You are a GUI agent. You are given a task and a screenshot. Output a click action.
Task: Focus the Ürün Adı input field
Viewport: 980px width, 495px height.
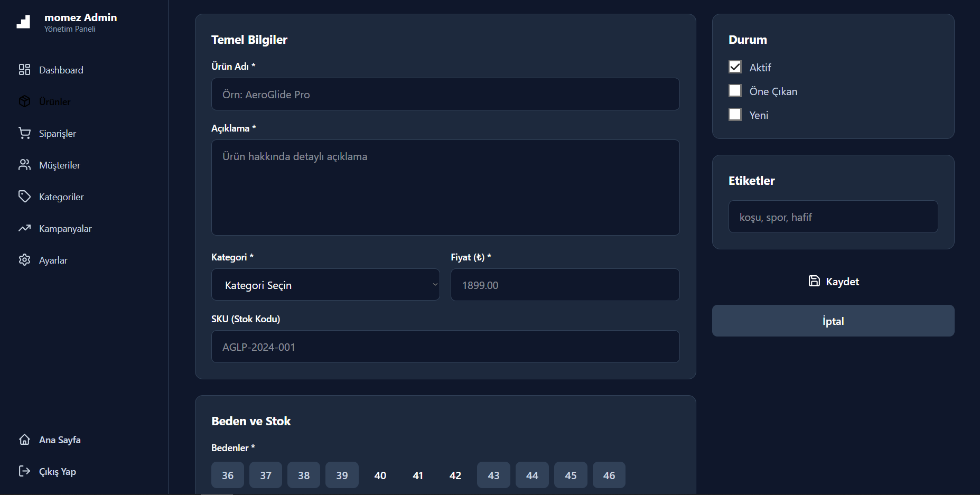(445, 95)
